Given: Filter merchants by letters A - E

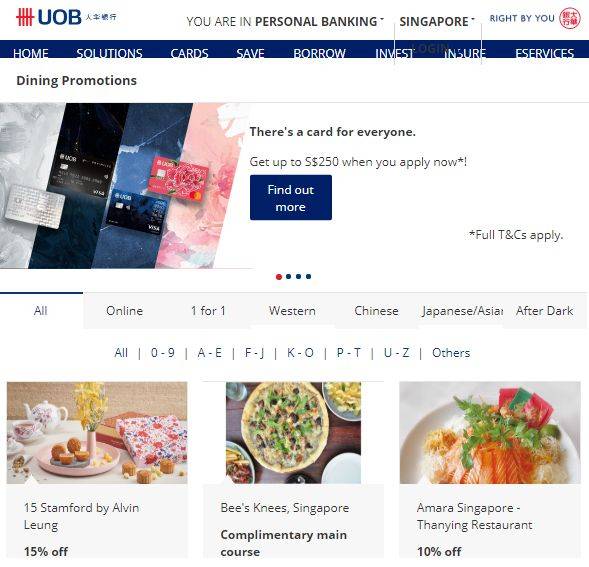Looking at the screenshot, I should [x=210, y=353].
